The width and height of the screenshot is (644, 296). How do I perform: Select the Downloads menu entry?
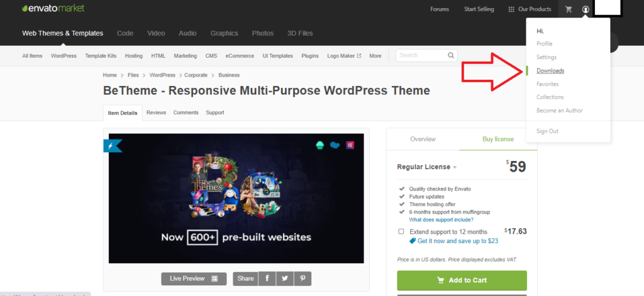(550, 70)
